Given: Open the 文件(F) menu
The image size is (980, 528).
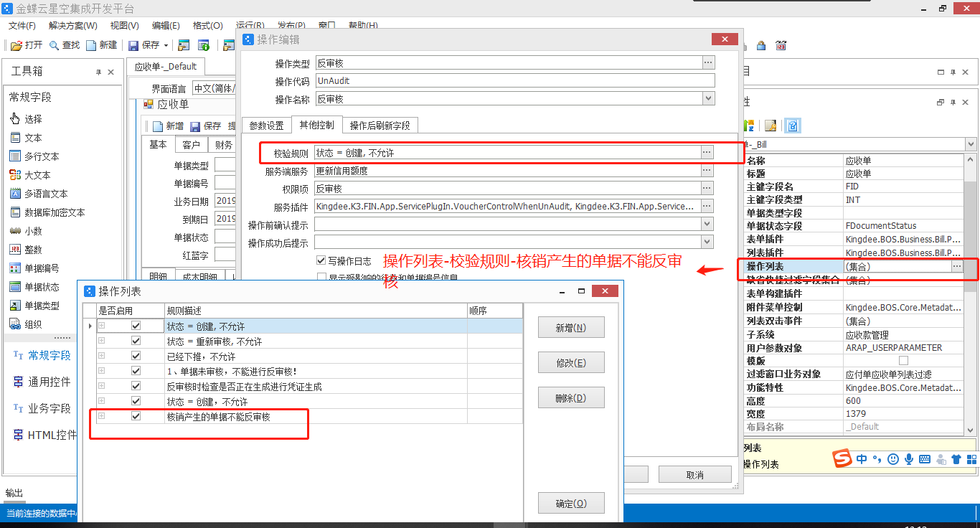Looking at the screenshot, I should pyautogui.click(x=22, y=25).
